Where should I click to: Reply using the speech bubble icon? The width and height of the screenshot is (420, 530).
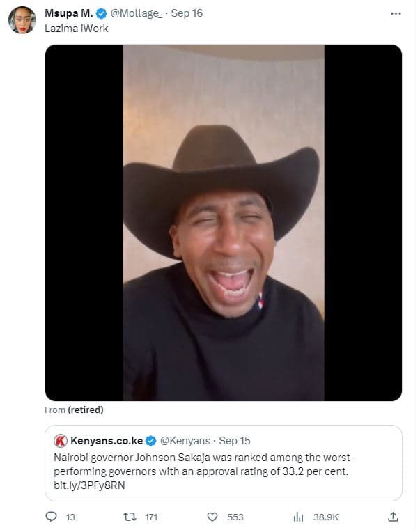pyautogui.click(x=50, y=517)
